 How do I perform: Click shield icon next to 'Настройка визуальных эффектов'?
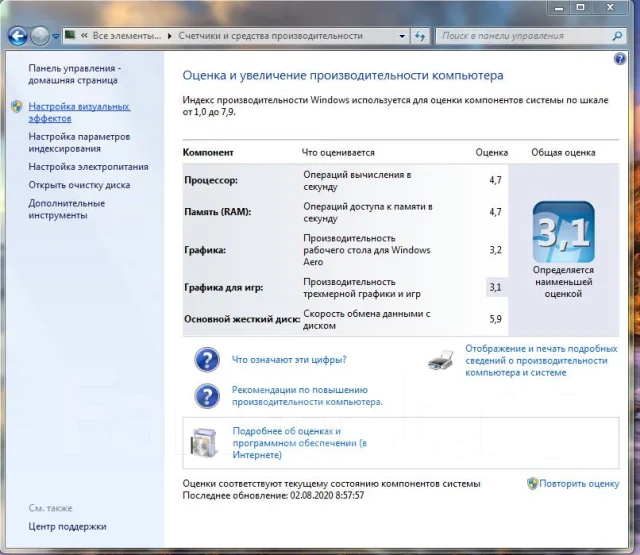(x=17, y=107)
